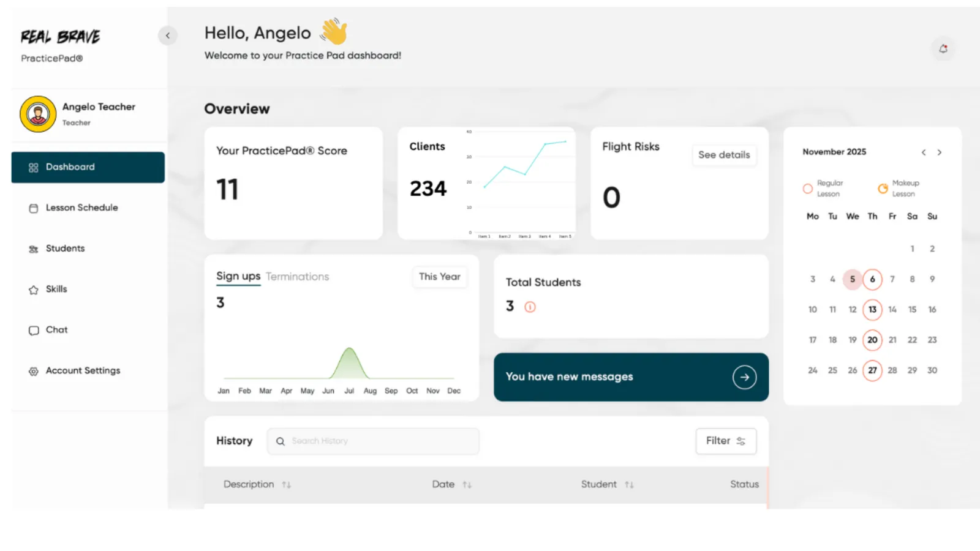Image resolution: width=980 pixels, height=551 pixels.
Task: Click the arrow circle in the new messages banner
Action: click(744, 377)
